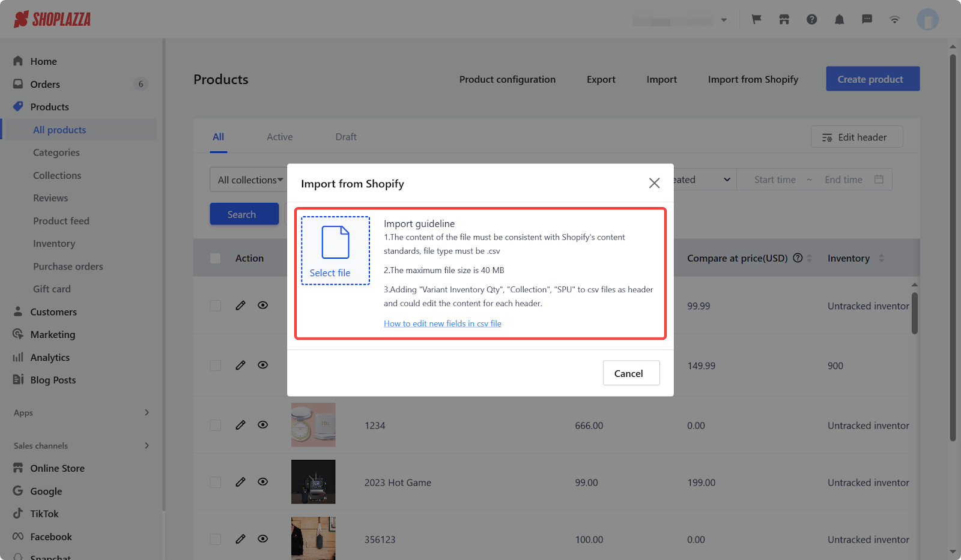This screenshot has height=560, width=961.
Task: Click the user avatar in top right
Action: click(927, 19)
